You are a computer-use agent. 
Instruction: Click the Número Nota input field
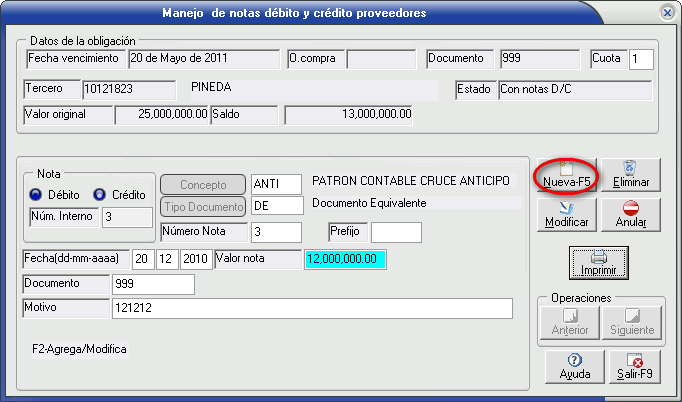point(276,232)
